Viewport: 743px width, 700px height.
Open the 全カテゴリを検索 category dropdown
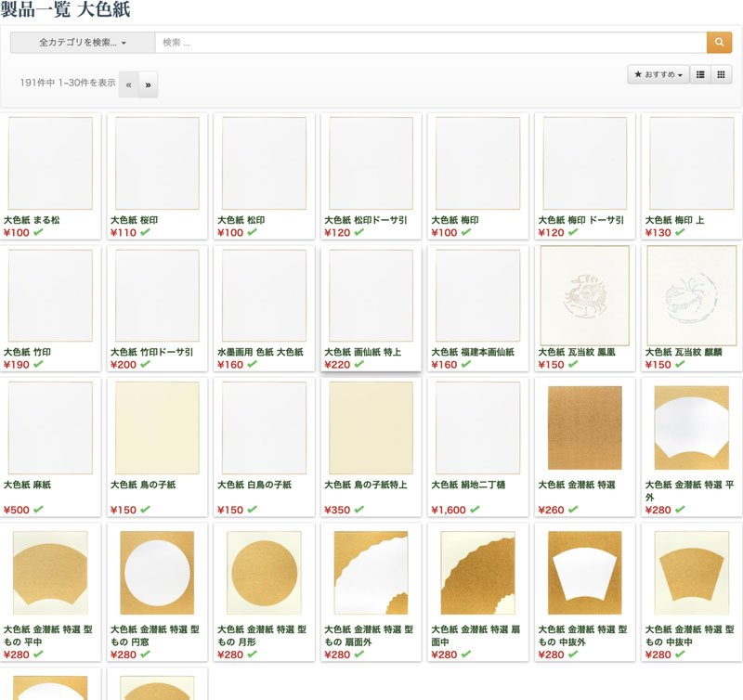(x=83, y=43)
